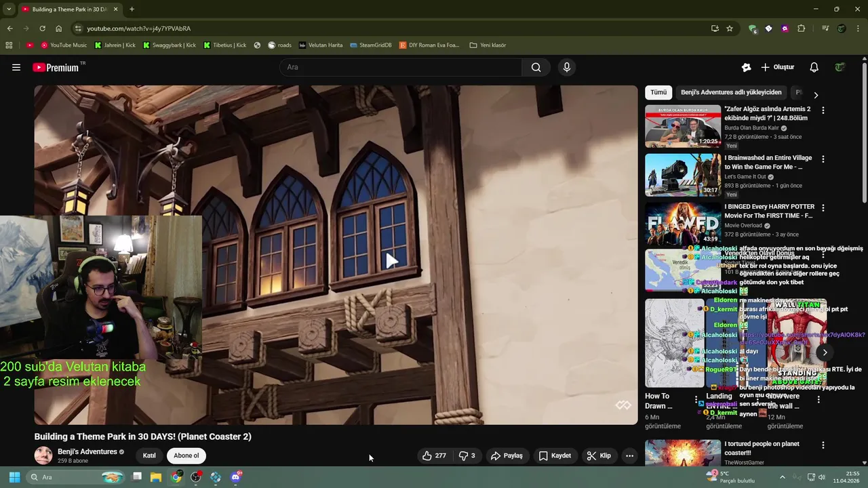
Task: Open a new browser tab
Action: point(132,9)
